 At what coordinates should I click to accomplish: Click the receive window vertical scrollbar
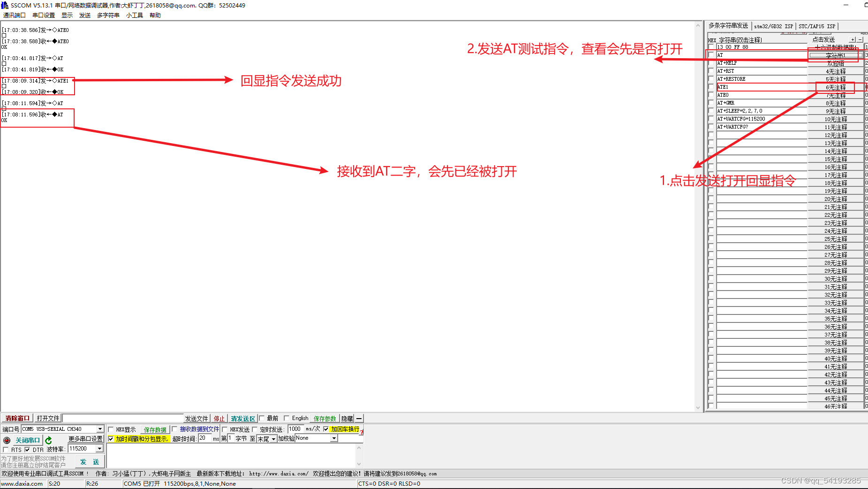[x=698, y=216]
